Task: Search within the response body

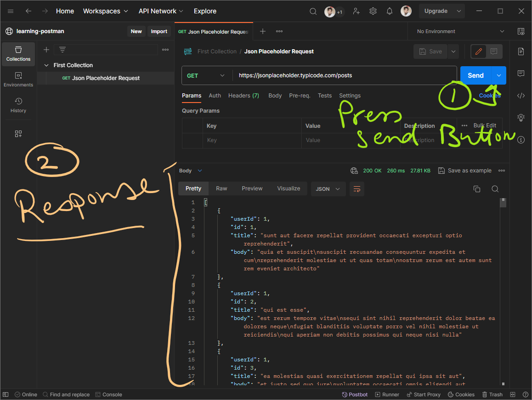Action: click(495, 189)
